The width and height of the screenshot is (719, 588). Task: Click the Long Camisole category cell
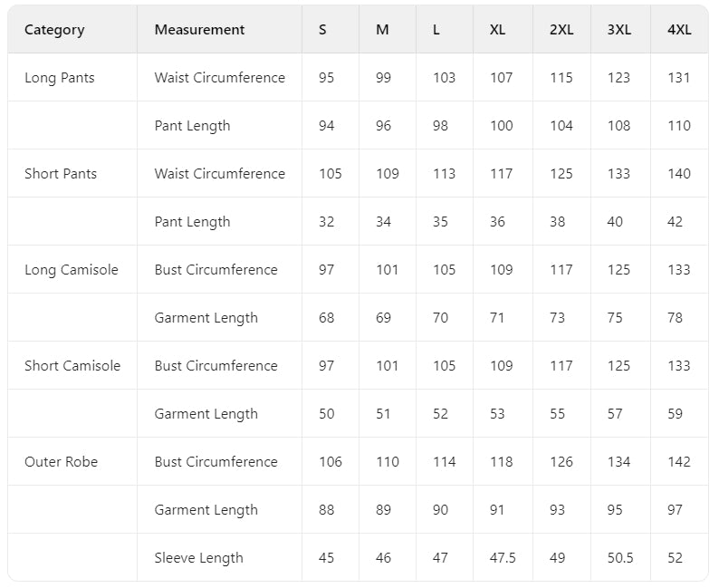point(72,270)
